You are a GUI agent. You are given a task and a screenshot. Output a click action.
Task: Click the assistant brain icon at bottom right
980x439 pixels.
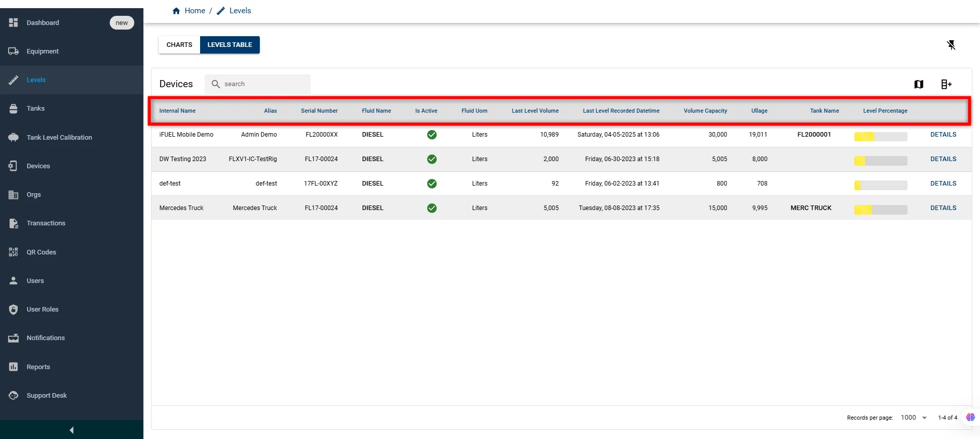pos(970,417)
